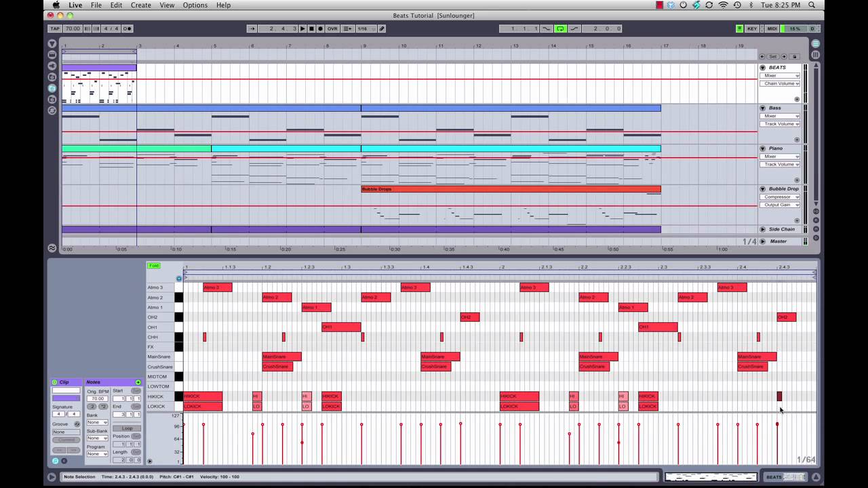The image size is (868, 488).
Task: Click the overview toggle icon at the arrangement's bottom left
Action: 52,248
